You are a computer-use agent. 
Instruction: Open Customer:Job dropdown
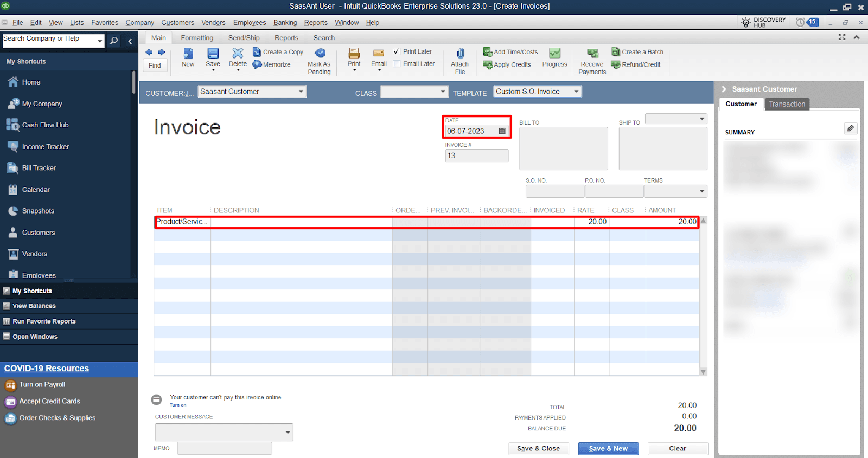301,92
